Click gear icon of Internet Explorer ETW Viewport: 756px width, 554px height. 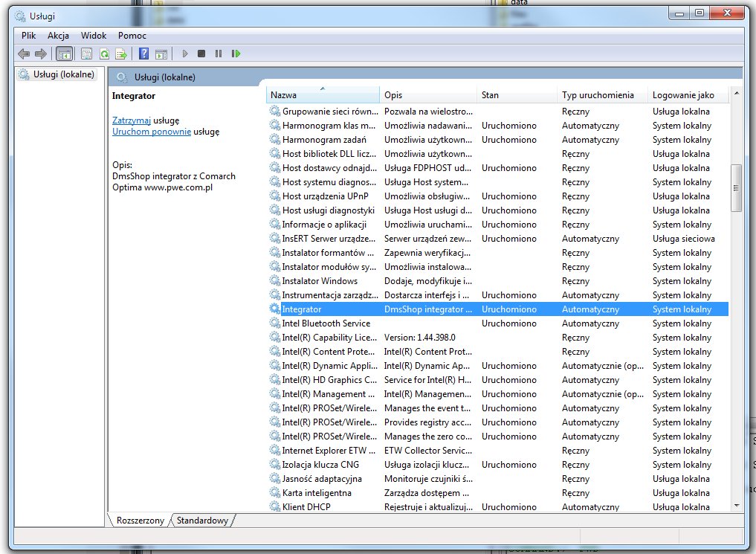point(275,450)
